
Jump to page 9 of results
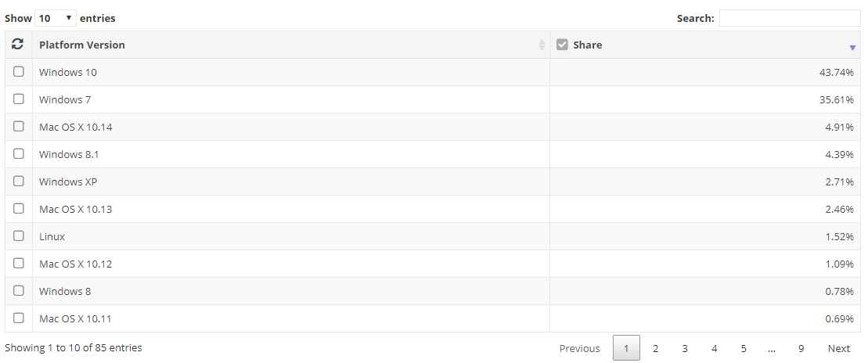pos(801,348)
